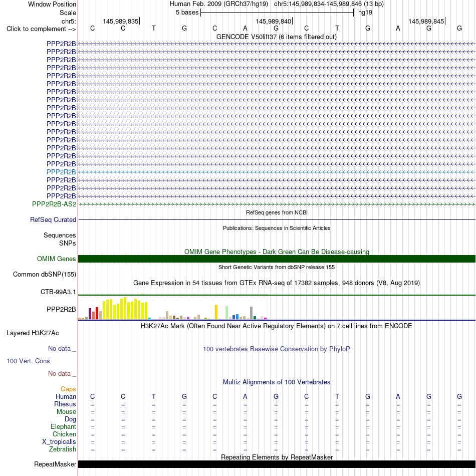Click the Sequences publications track label
Image resolution: width=476 pixels, height=476 pixels.
[60, 235]
